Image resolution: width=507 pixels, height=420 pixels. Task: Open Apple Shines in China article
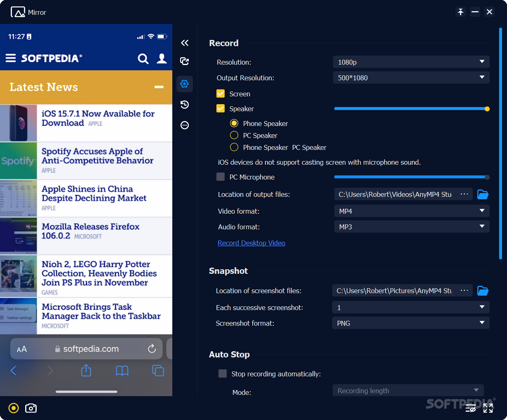pyautogui.click(x=94, y=194)
